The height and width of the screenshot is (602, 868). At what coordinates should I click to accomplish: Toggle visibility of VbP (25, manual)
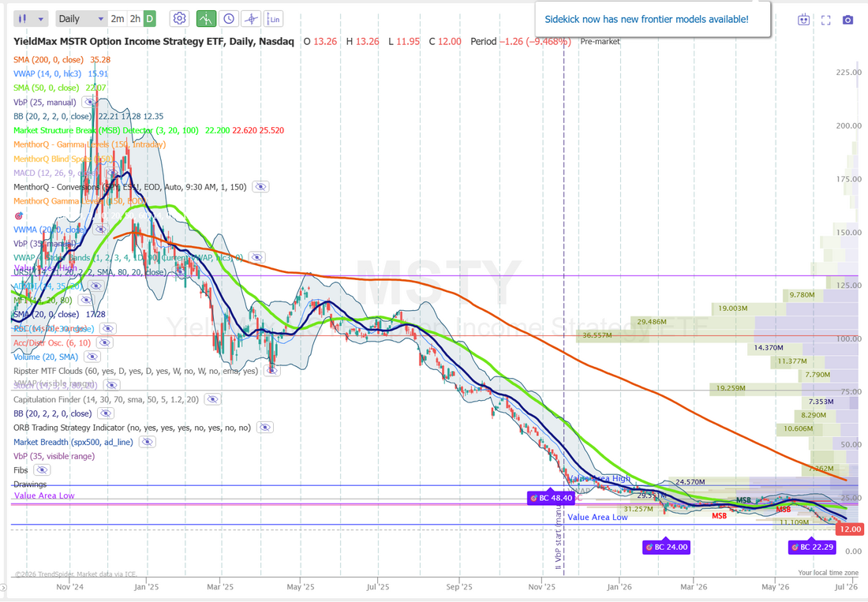click(x=89, y=102)
